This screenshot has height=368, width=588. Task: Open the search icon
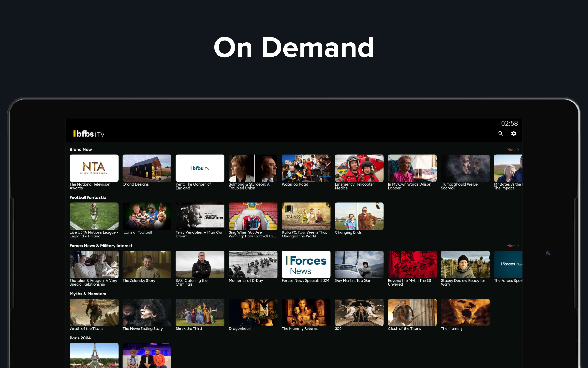click(500, 133)
